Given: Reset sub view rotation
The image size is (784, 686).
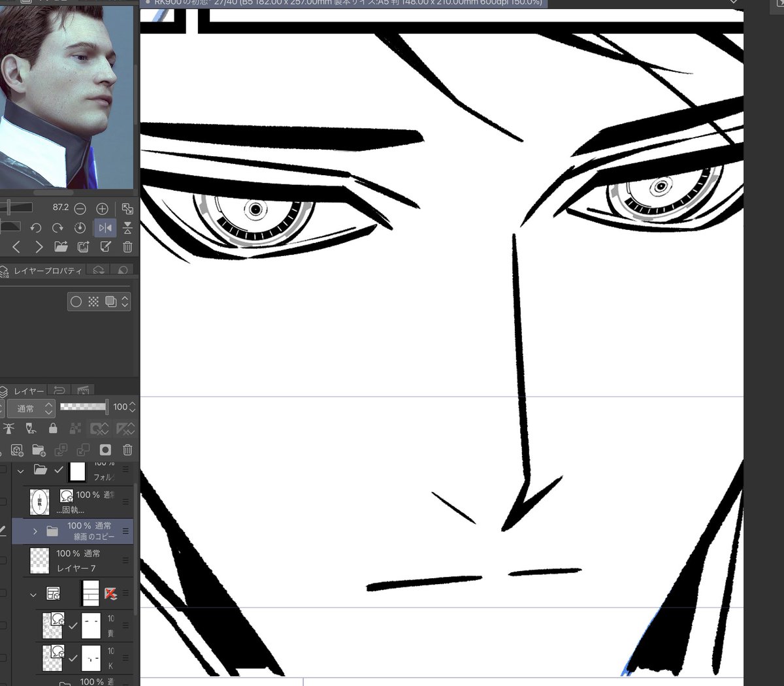Looking at the screenshot, I should (80, 227).
